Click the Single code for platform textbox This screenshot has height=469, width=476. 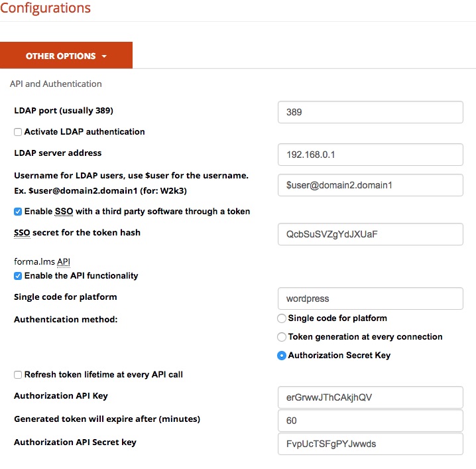(x=370, y=299)
